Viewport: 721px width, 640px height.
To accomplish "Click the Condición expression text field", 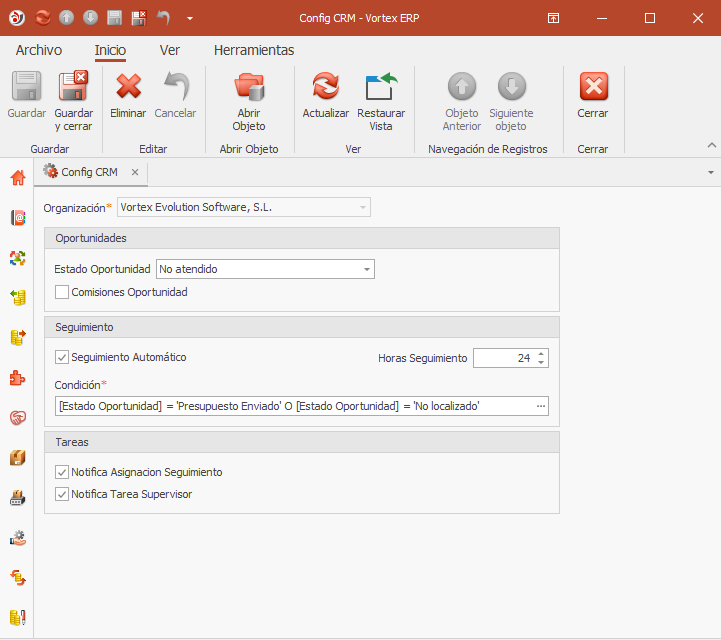I will 290,406.
